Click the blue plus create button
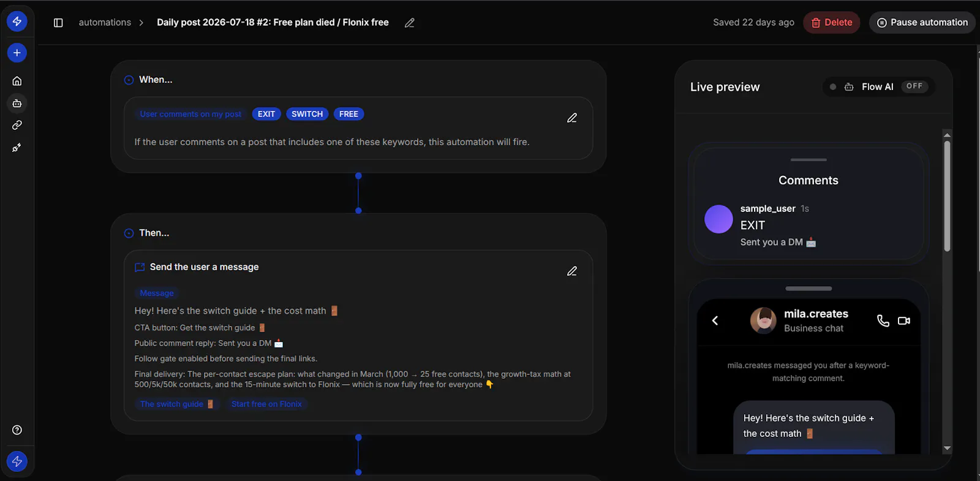This screenshot has width=980, height=481. 17,53
